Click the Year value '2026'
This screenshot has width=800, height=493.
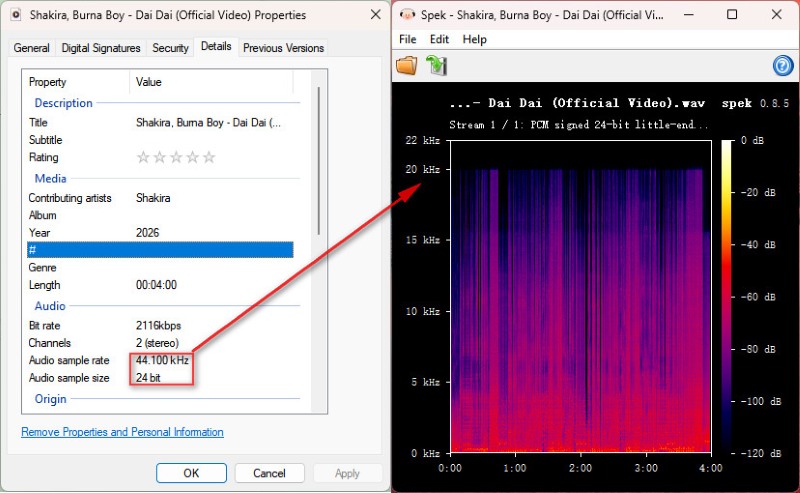[x=147, y=233]
